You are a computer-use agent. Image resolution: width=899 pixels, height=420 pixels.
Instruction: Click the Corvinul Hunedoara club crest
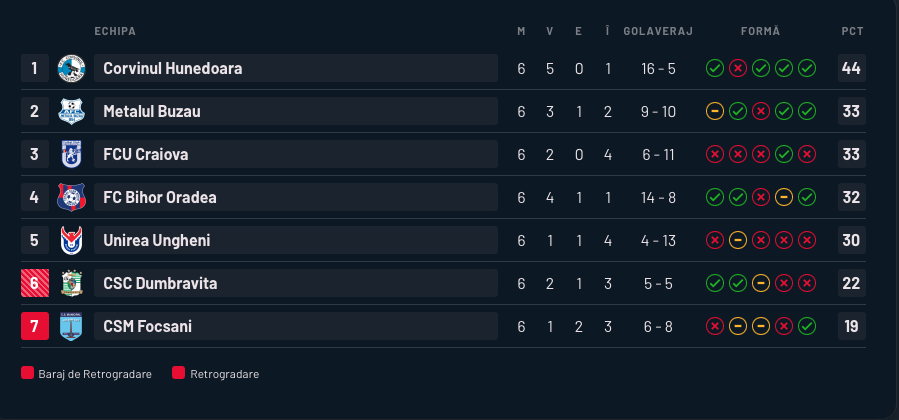(71, 68)
